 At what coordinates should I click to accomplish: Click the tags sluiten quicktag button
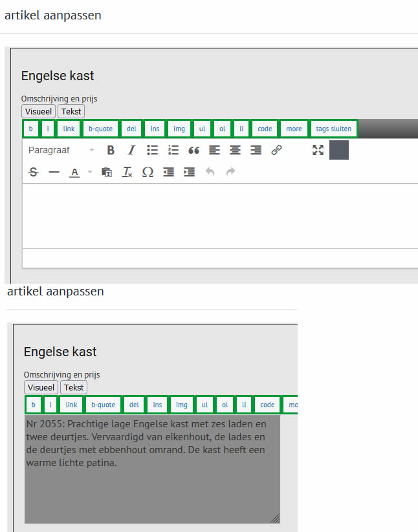click(333, 129)
